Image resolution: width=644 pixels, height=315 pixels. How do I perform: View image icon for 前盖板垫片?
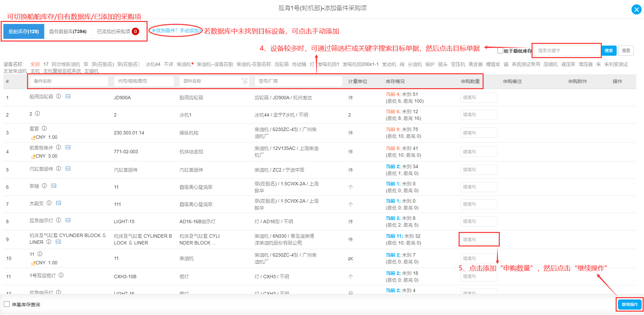click(68, 147)
